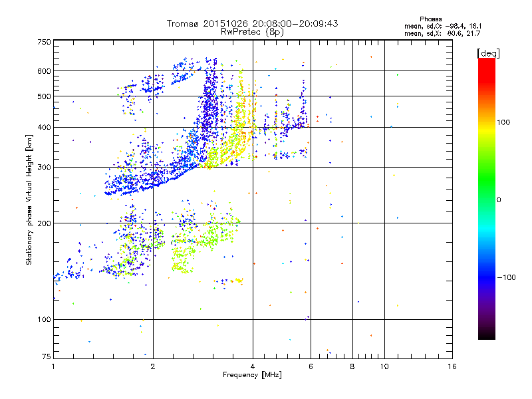Click the height-axis tick label 400

point(45,128)
